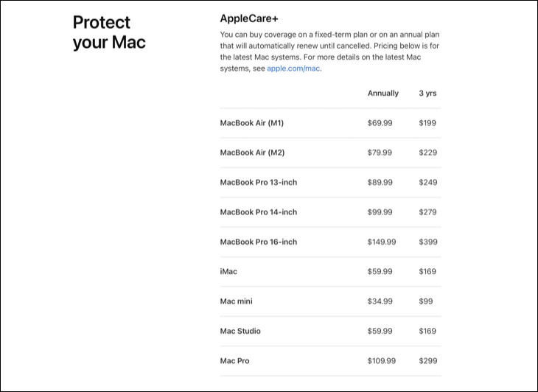This screenshot has height=392, width=538.
Task: Click the $69.99 annual price
Action: [380, 123]
